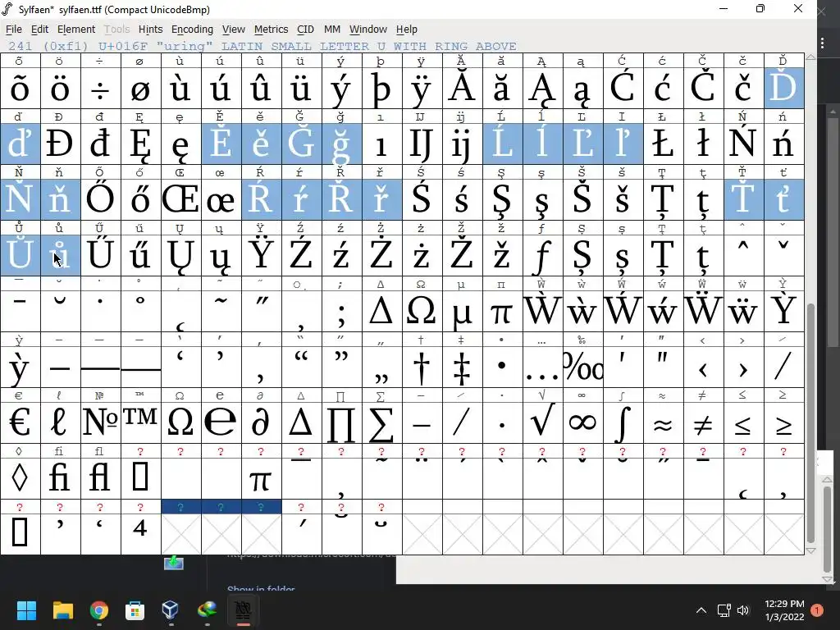840x630 pixels.
Task: Select the summation Σ glyph
Action: 381,422
